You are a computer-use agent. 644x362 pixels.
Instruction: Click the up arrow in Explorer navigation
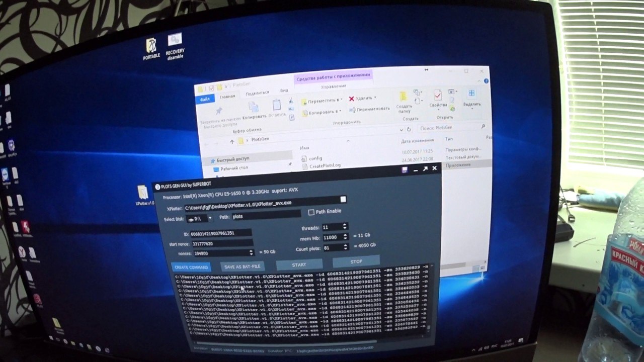point(232,141)
